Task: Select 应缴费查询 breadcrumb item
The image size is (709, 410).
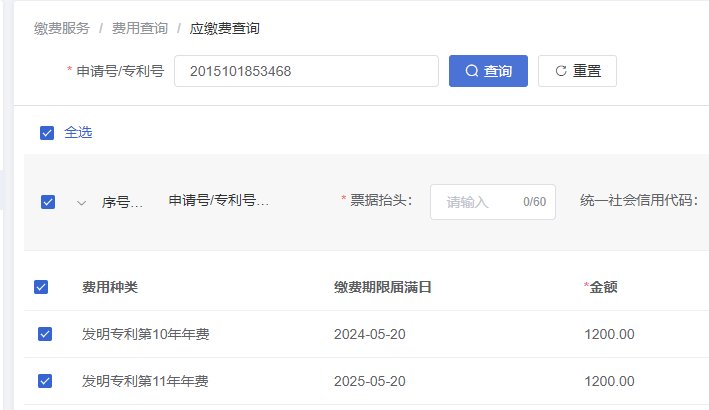Action: point(225,28)
